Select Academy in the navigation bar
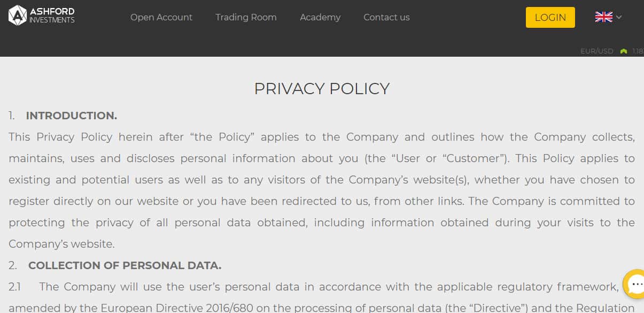 320,17
